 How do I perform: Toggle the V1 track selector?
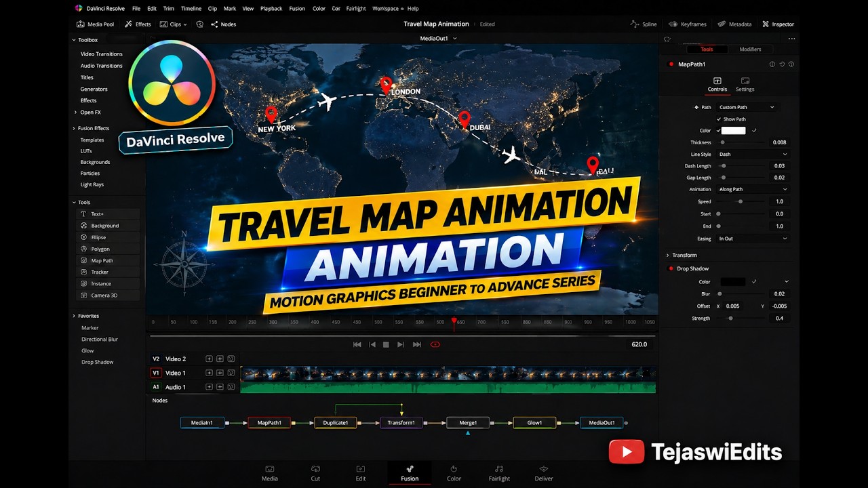pos(156,373)
